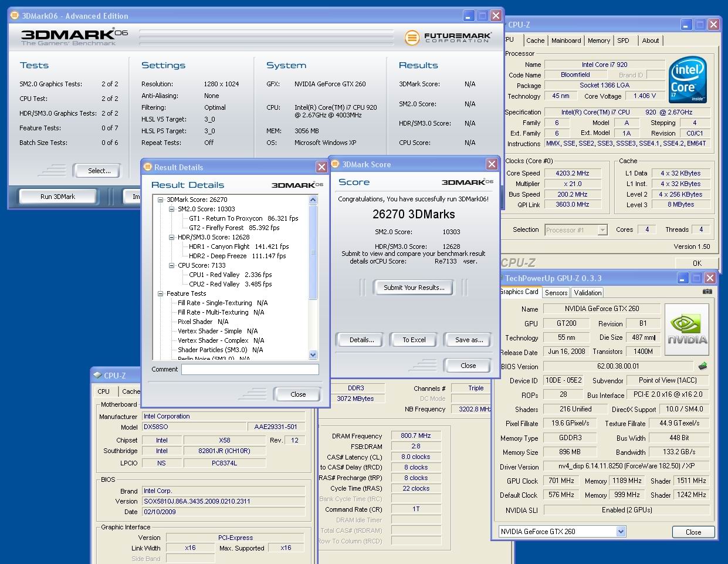Image resolution: width=728 pixels, height=564 pixels.
Task: Click the 3DMark06 main window title icon
Action: tap(15, 16)
